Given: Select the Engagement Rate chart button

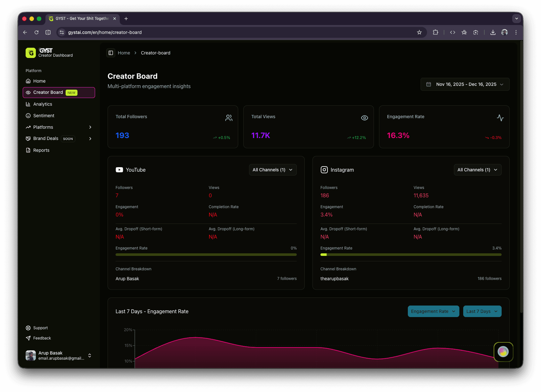Looking at the screenshot, I should [x=433, y=311].
